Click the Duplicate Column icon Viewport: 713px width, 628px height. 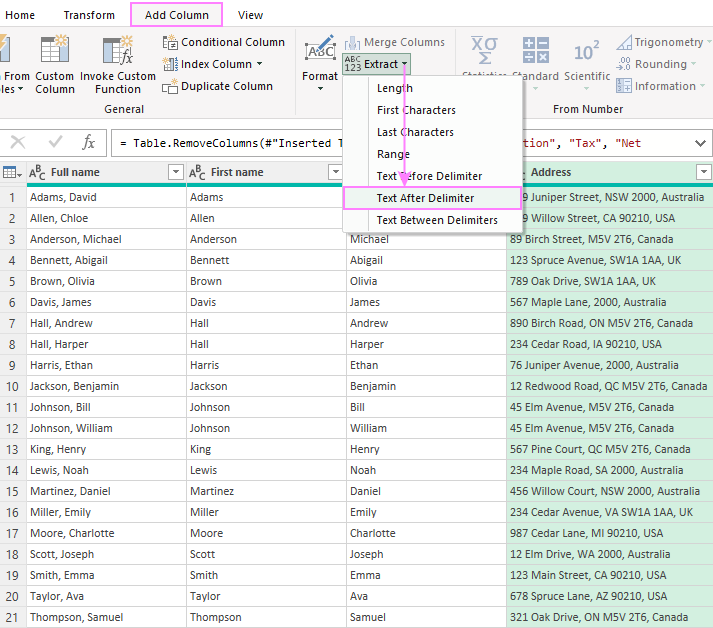click(170, 86)
